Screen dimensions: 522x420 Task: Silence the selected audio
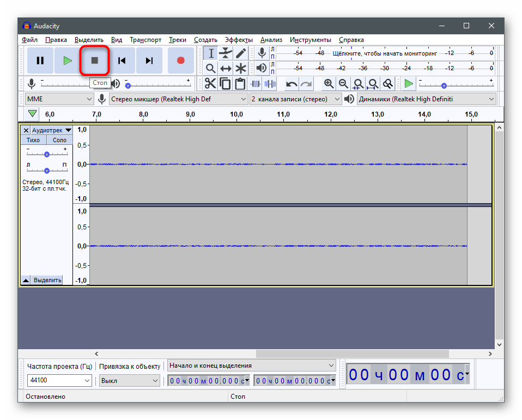[270, 83]
